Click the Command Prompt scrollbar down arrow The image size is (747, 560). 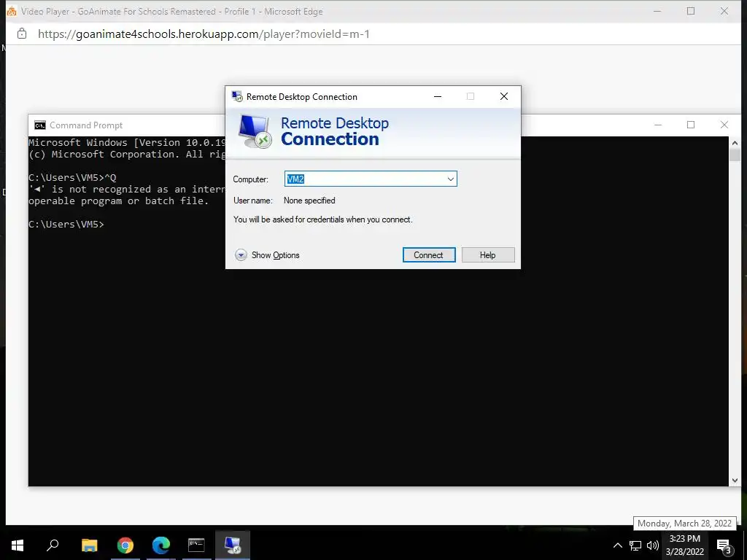click(x=735, y=481)
